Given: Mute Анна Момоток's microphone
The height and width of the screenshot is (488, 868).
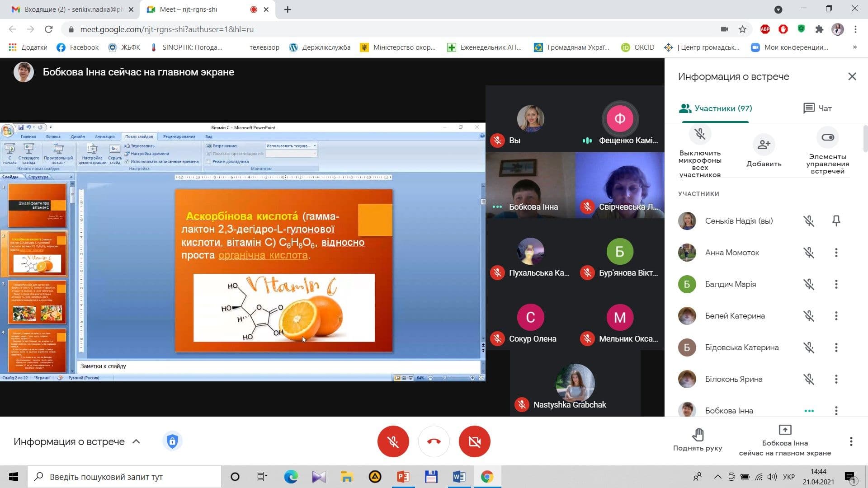Looking at the screenshot, I should pos(809,253).
